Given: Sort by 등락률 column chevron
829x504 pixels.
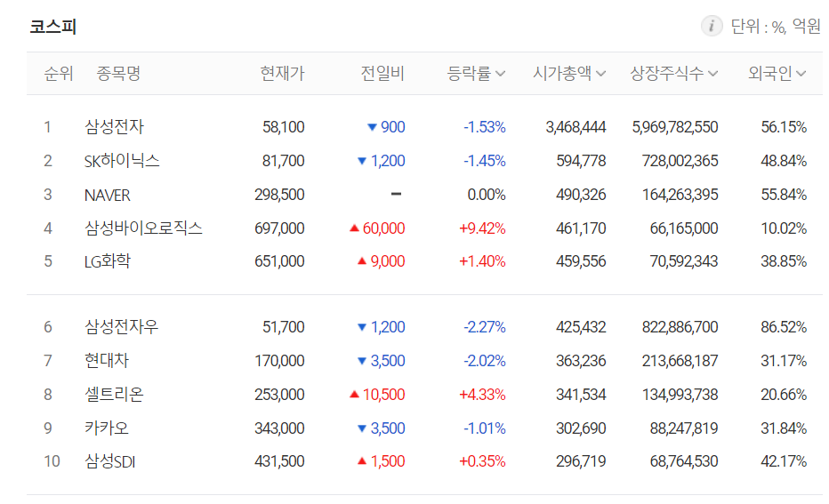Looking at the screenshot, I should tap(500, 74).
